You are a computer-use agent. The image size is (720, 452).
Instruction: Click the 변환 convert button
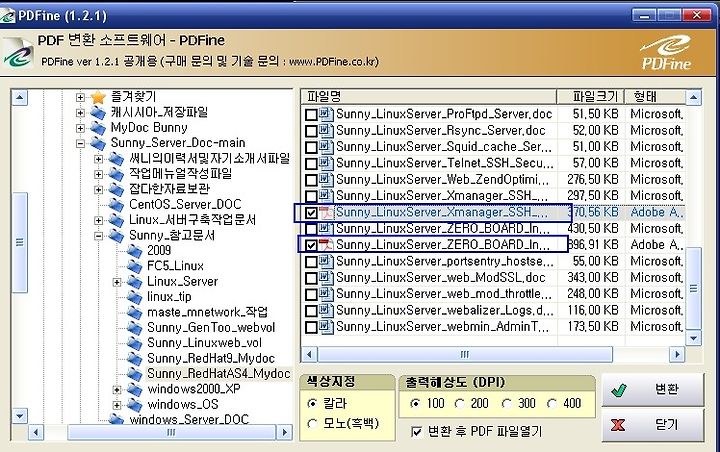(652, 390)
